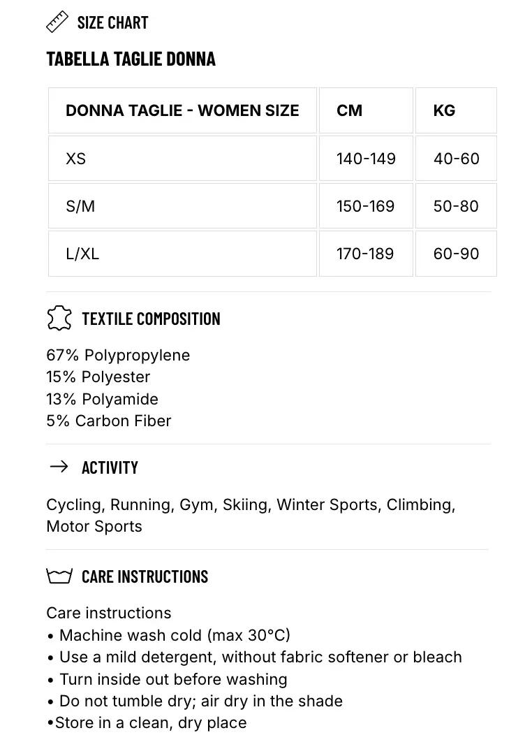Click the TABELLA TAGLIE DONNA title
The height and width of the screenshot is (756, 532).
(x=131, y=59)
